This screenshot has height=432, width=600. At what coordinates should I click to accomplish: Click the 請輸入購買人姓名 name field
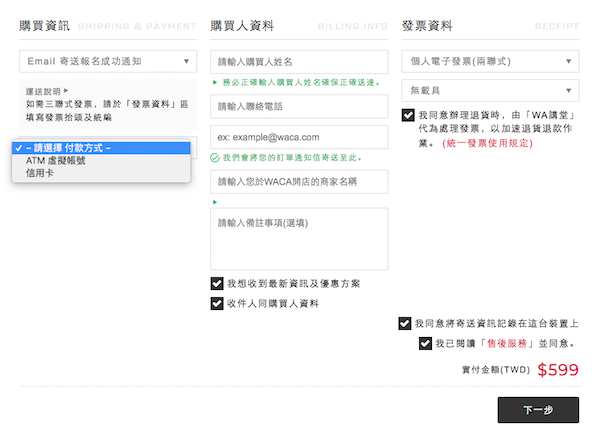point(299,62)
